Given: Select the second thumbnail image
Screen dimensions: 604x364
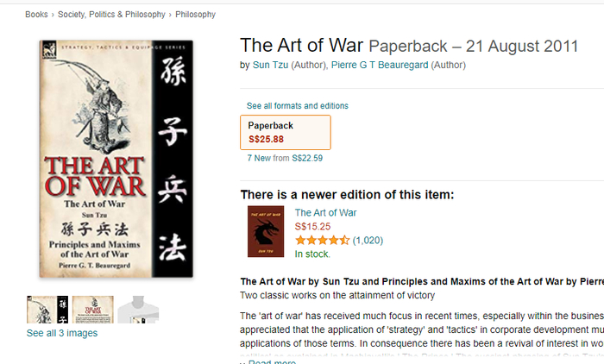Looking at the screenshot, I should pyautogui.click(x=93, y=310).
